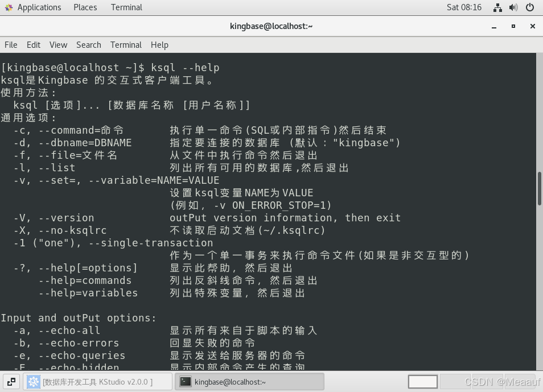Click the power icon in the top bar

click(x=530, y=7)
